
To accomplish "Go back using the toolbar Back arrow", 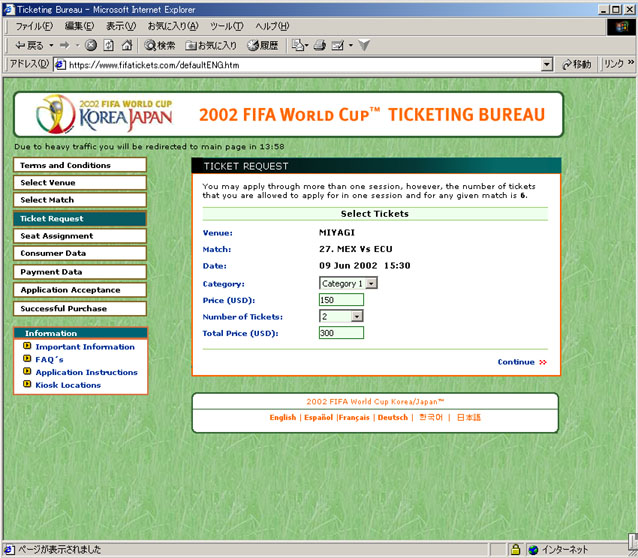I will tap(29, 45).
